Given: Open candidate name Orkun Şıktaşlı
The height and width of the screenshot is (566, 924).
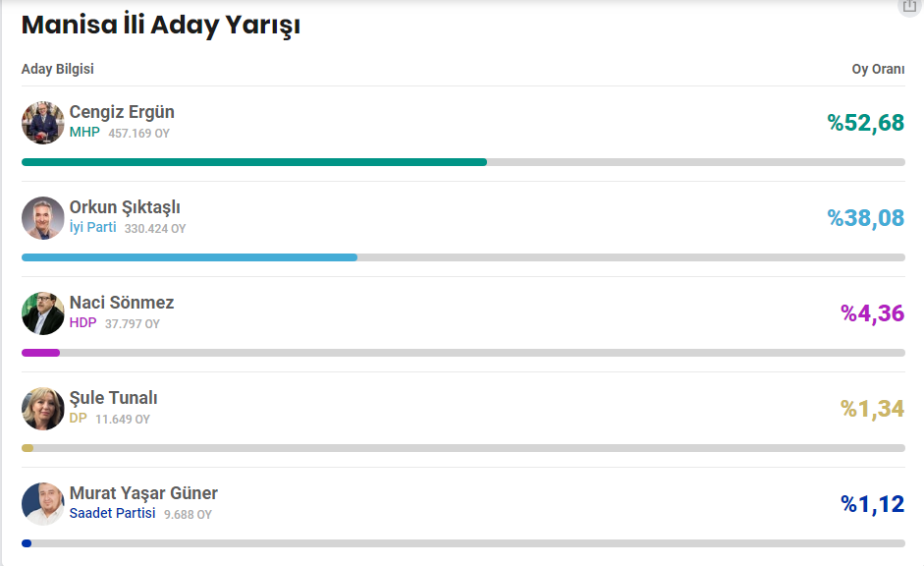Looking at the screenshot, I should [125, 207].
